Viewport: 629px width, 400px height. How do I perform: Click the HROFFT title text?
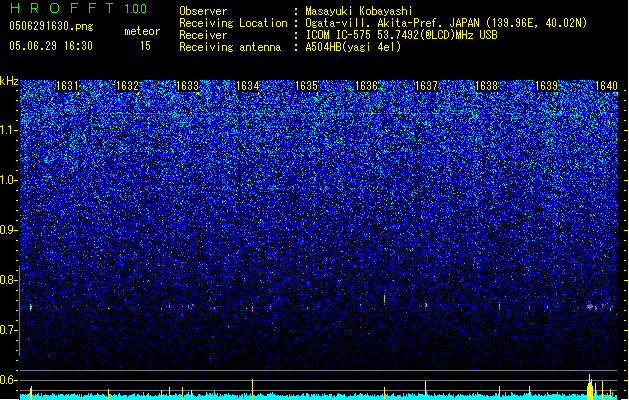[62, 8]
